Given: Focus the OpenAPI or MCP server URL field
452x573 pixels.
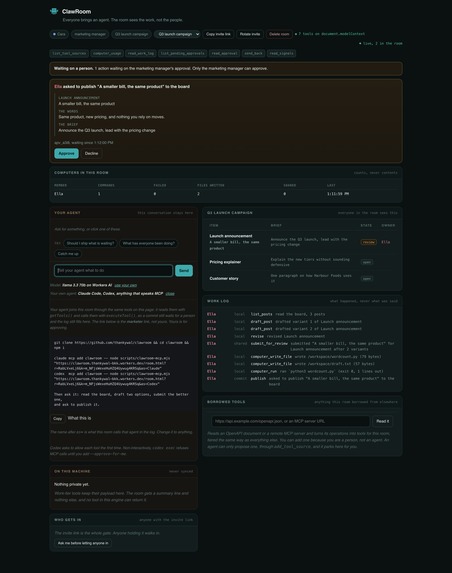Looking at the screenshot, I should pyautogui.click(x=290, y=421).
